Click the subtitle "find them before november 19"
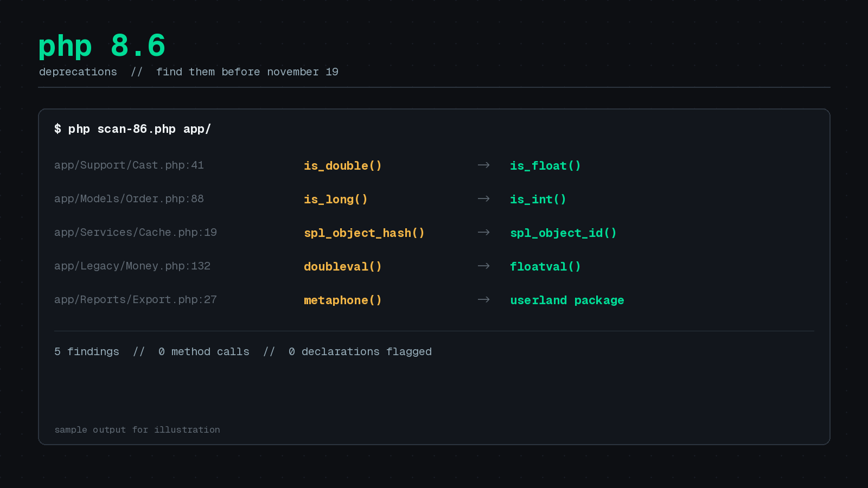 tap(247, 72)
